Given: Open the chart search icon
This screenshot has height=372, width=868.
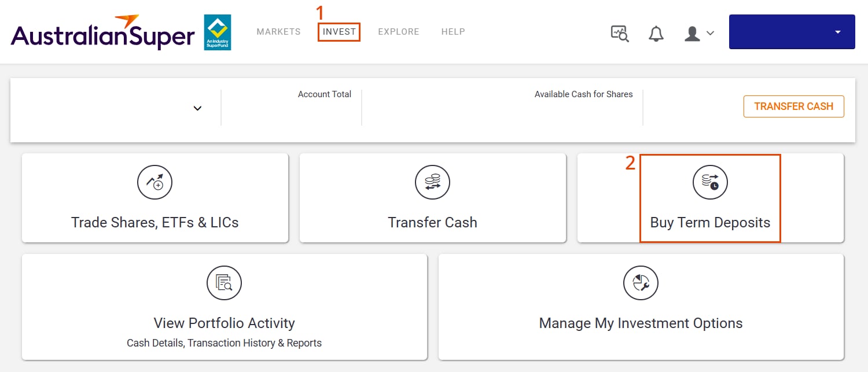Looking at the screenshot, I should point(620,34).
